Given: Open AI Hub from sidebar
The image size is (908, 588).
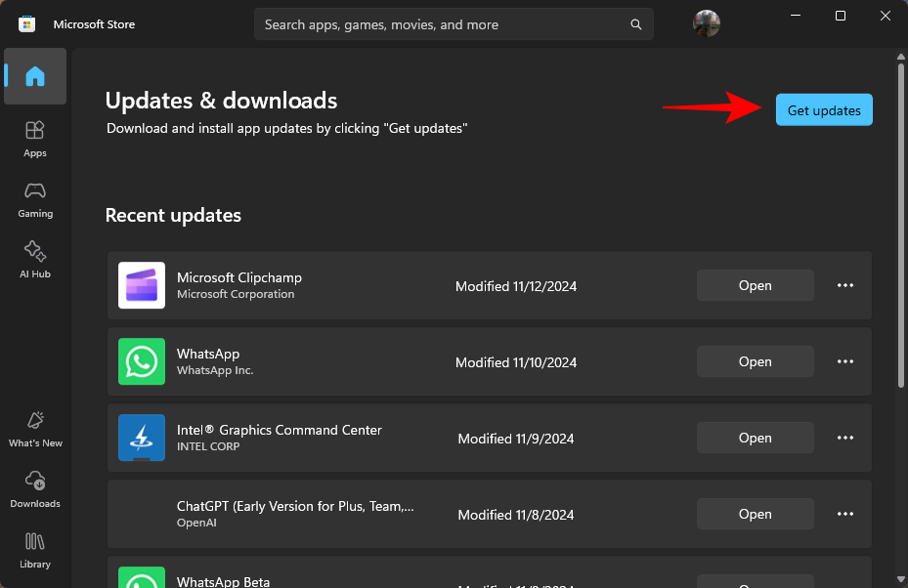Looking at the screenshot, I should (35, 259).
